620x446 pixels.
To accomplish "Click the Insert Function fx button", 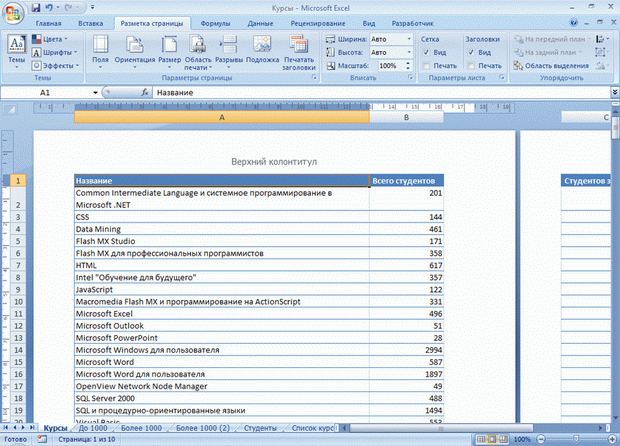I will coord(145,93).
